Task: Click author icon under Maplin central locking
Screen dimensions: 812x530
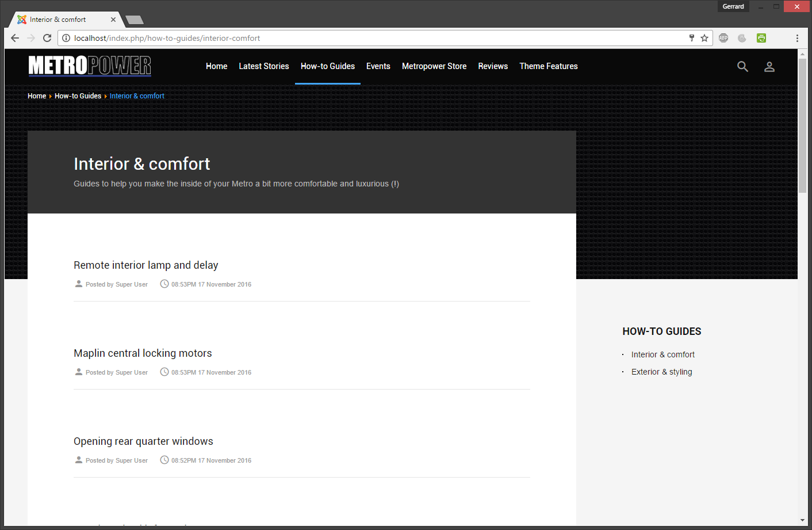Action: [79, 372]
